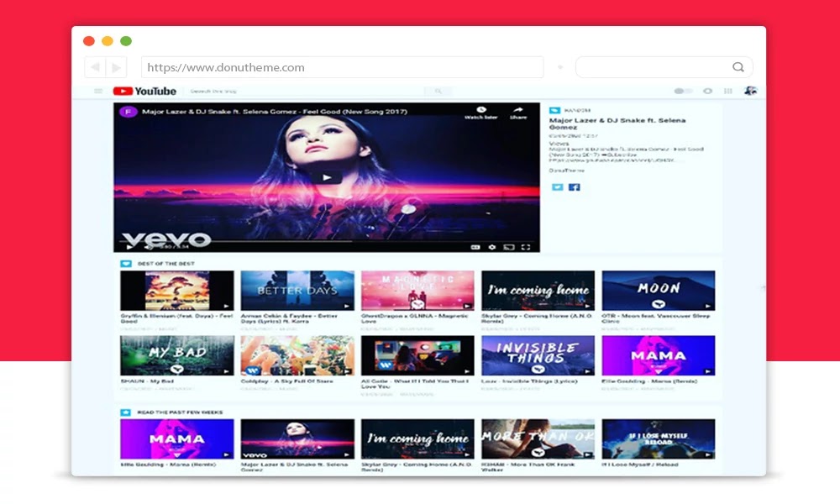The height and width of the screenshot is (504, 840).
Task: Open Mama thumbnail in past few weeks
Action: coord(176,439)
